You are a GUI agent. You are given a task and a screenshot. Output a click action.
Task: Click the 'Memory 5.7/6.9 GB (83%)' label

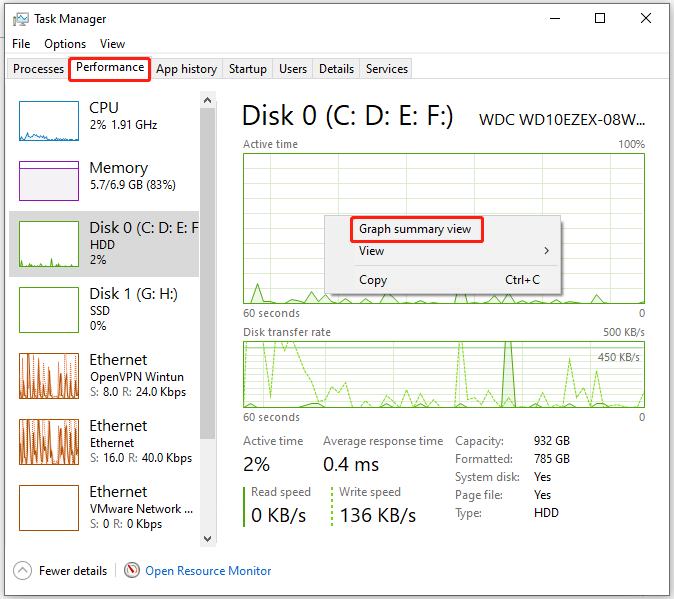point(132,175)
